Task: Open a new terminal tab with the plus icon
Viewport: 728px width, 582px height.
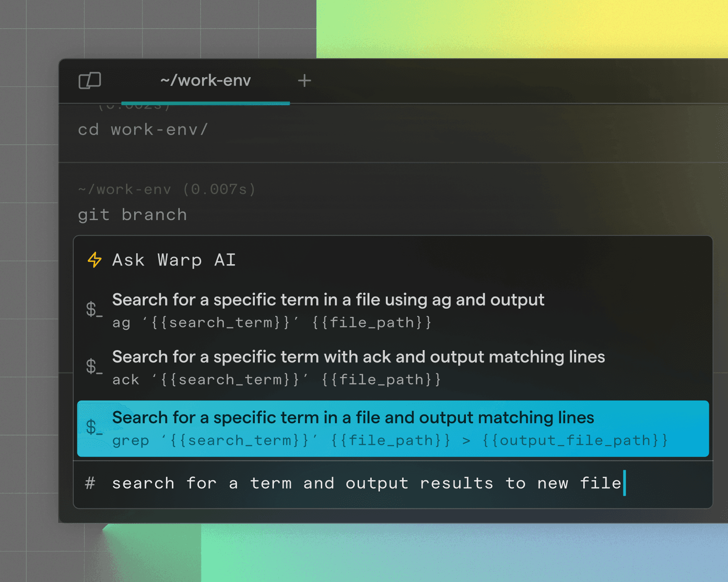Action: (304, 80)
